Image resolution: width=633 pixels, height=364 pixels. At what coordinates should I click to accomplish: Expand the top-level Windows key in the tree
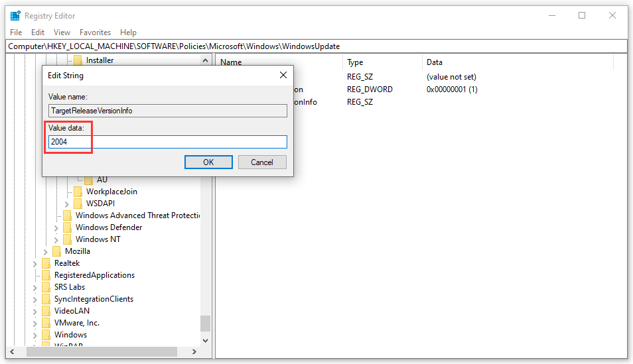[35, 335]
